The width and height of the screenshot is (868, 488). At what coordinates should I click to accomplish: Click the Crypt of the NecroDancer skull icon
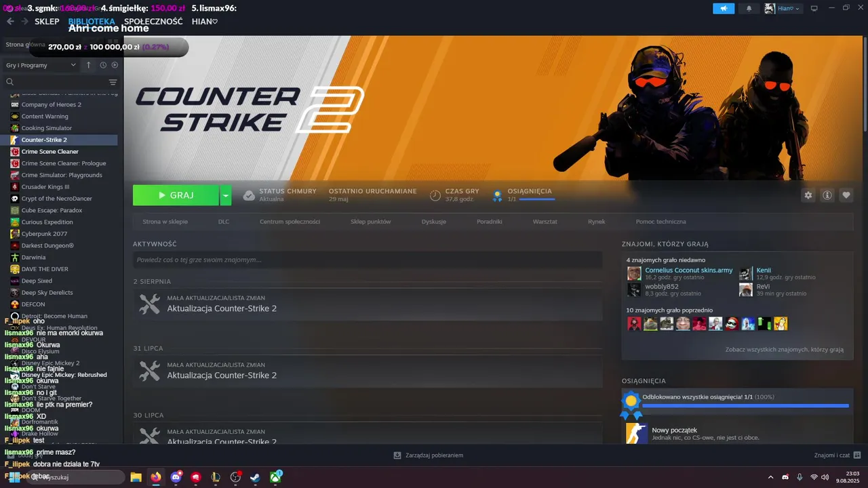point(15,199)
